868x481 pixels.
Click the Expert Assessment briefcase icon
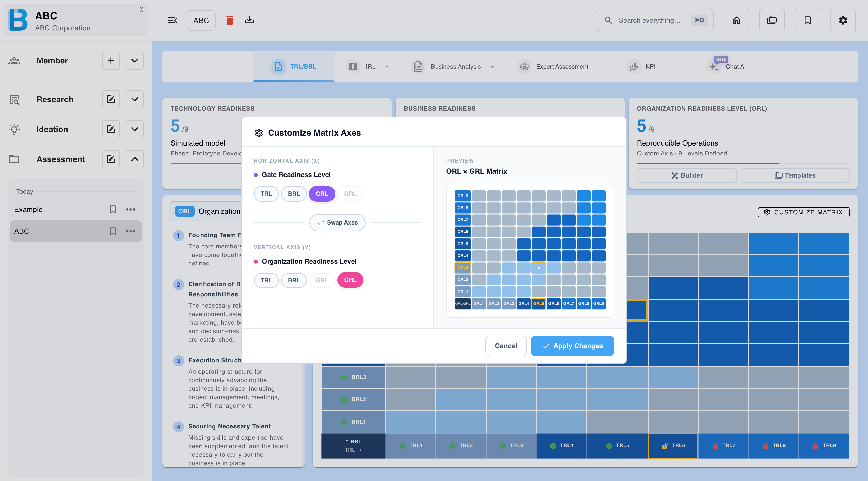pos(524,66)
